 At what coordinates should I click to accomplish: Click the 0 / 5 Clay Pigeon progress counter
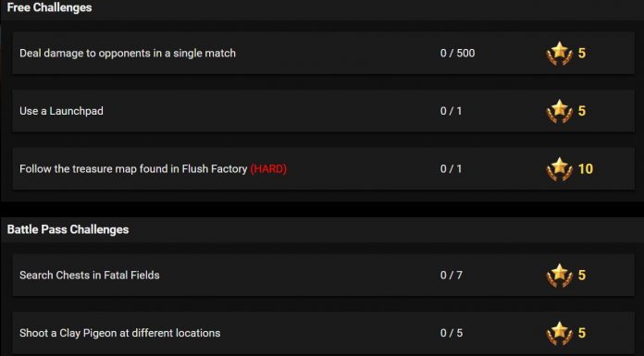coord(452,333)
